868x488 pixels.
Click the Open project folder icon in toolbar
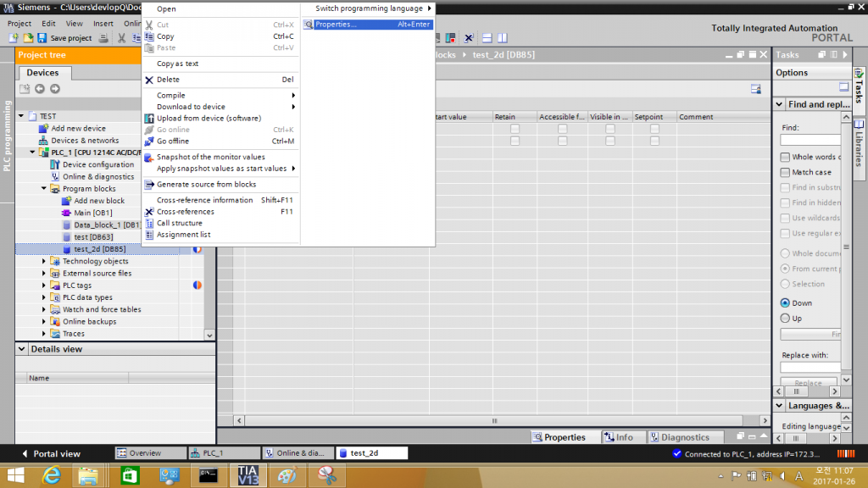point(28,37)
